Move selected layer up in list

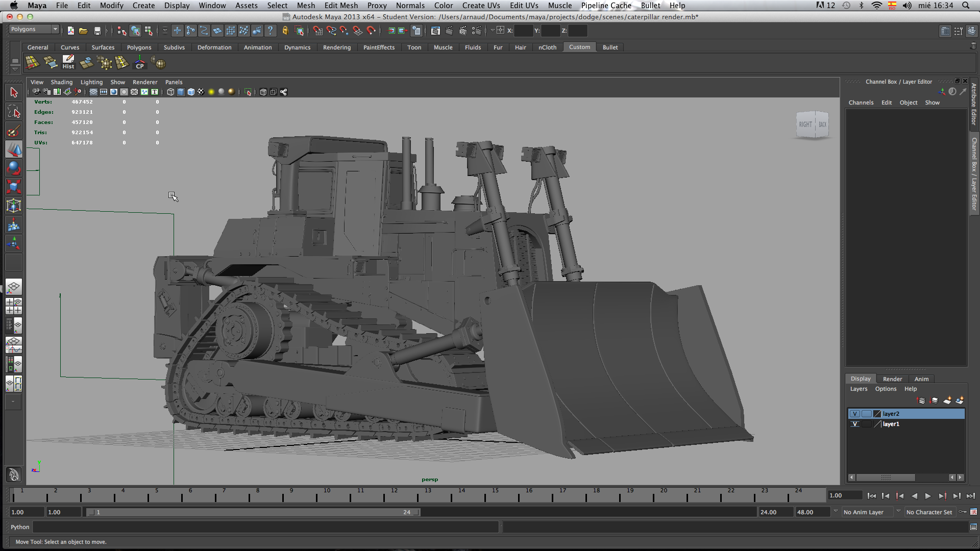[x=921, y=400]
